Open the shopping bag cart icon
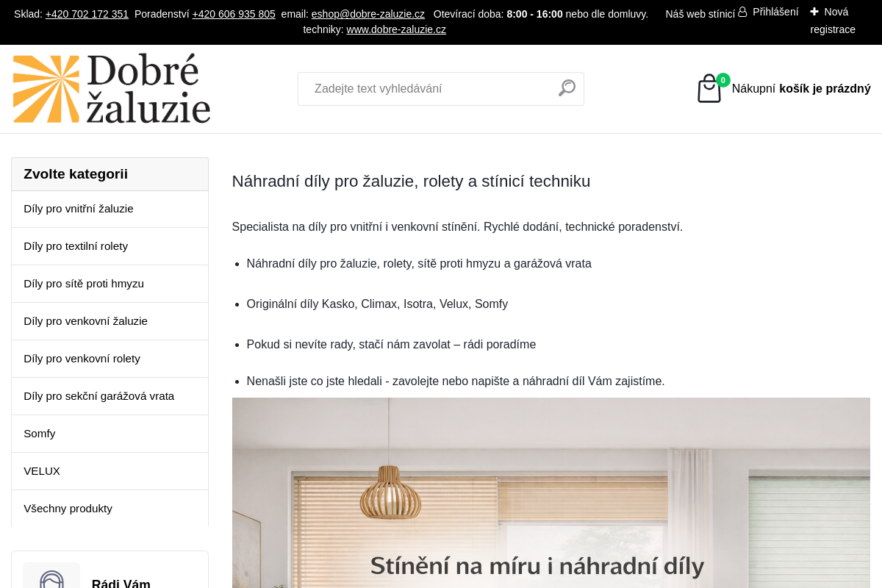882x588 pixels. click(x=708, y=88)
